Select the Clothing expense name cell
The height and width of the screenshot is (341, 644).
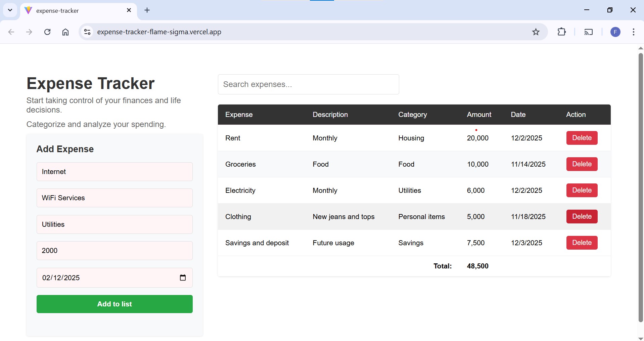(x=238, y=217)
